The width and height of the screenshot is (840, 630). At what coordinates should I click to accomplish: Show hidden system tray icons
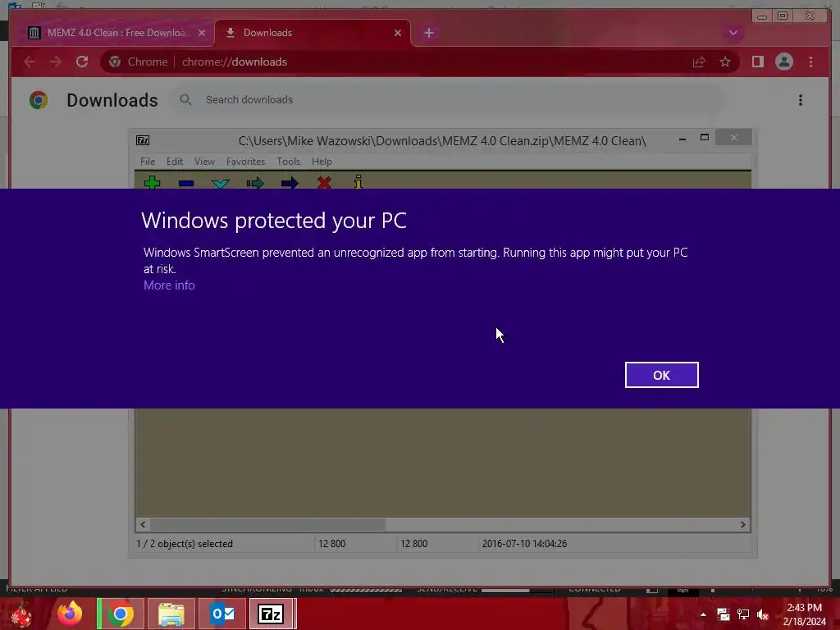point(703,614)
